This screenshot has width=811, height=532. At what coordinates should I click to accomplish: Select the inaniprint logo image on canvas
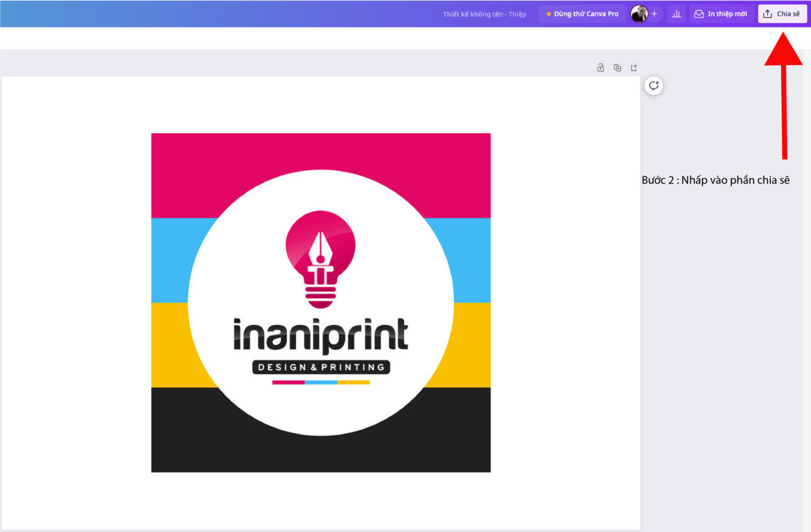321,303
